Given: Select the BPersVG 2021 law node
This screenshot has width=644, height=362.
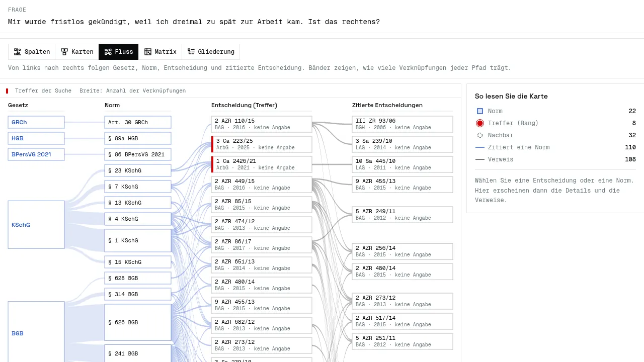Looking at the screenshot, I should pos(36,154).
